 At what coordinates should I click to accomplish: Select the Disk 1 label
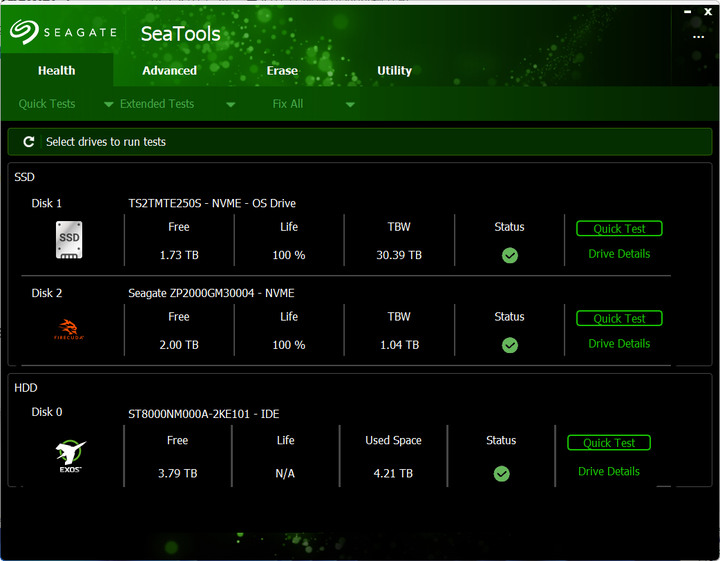[x=46, y=203]
